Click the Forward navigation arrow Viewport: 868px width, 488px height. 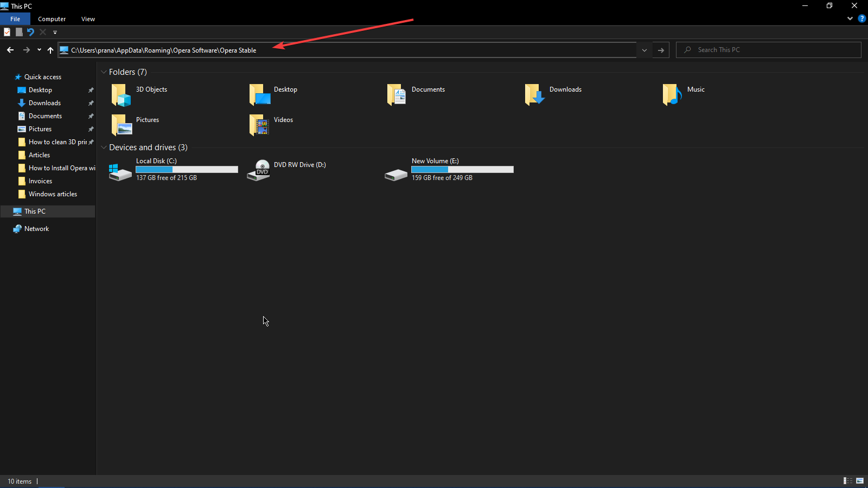click(x=26, y=50)
